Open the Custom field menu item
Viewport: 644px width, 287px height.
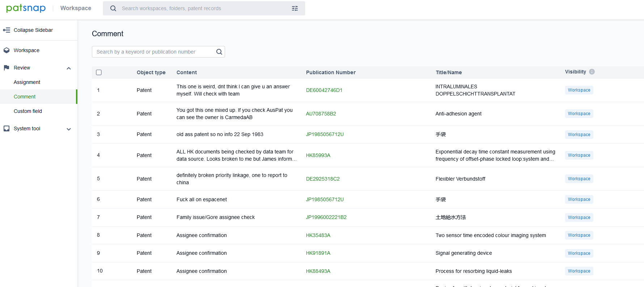28,111
